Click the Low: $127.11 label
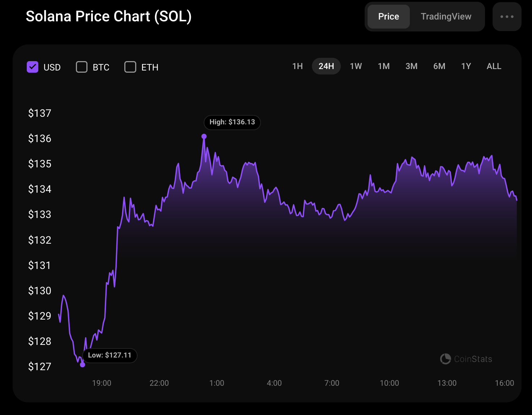Viewport: 532px width, 415px height. coord(110,355)
